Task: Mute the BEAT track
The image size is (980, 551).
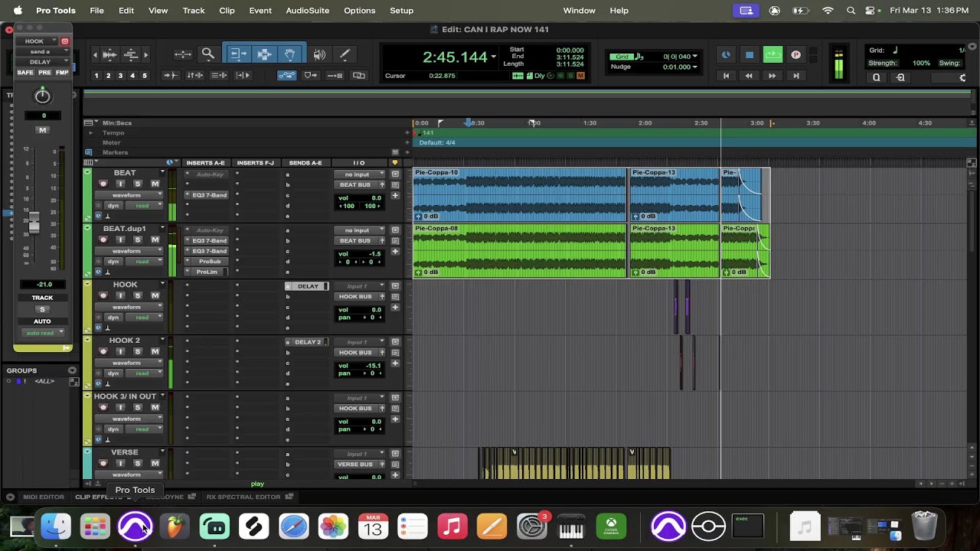Action: tap(155, 184)
